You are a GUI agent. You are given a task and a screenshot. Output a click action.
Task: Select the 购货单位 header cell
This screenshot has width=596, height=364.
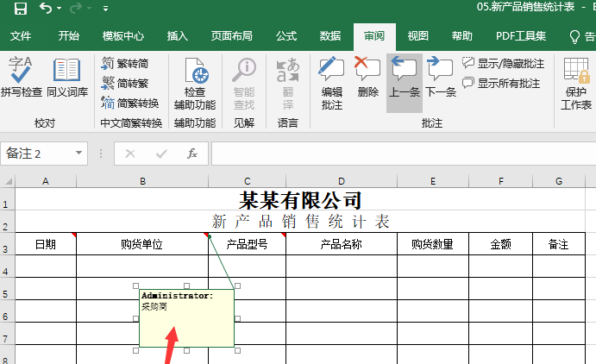coord(142,244)
